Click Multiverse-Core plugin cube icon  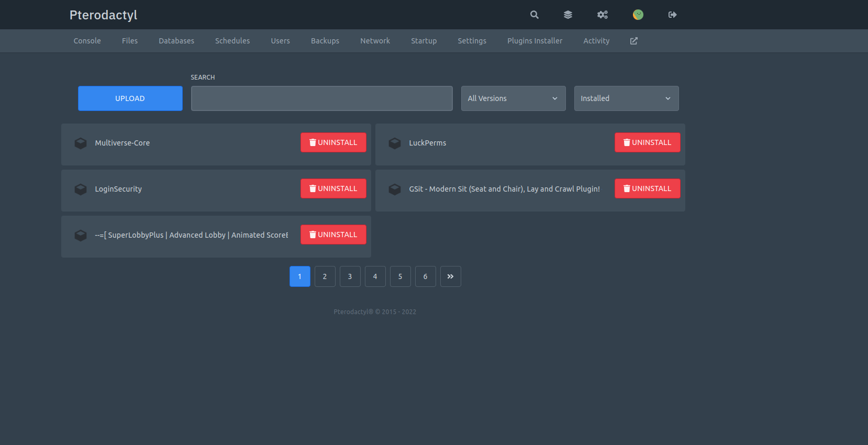[x=81, y=143]
